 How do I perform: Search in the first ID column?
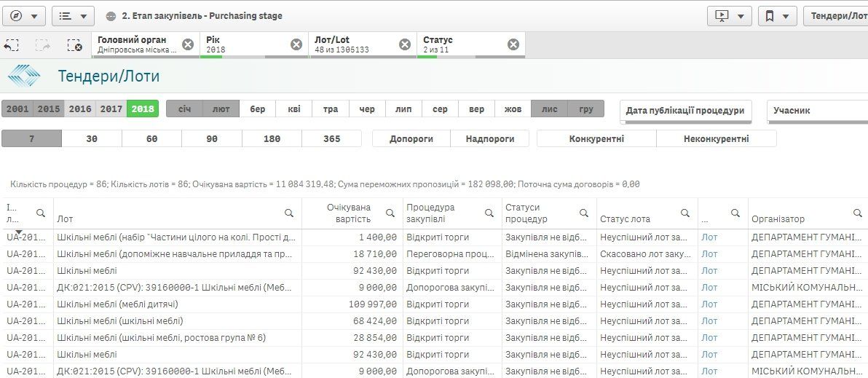point(40,213)
